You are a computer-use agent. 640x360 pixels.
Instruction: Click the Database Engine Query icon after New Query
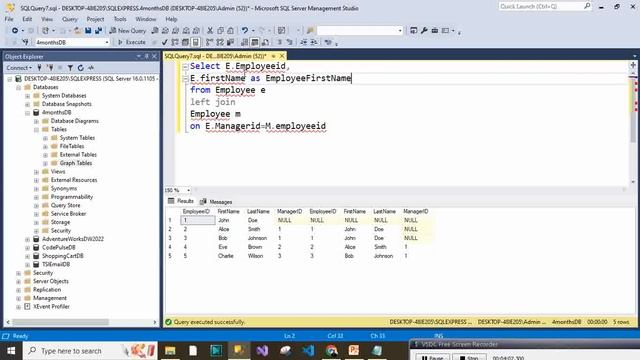point(155,31)
